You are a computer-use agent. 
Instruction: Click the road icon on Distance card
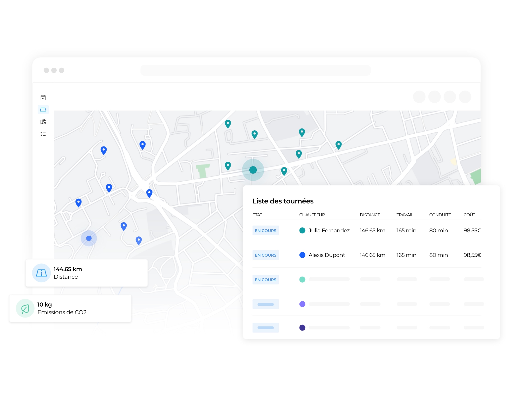41,273
